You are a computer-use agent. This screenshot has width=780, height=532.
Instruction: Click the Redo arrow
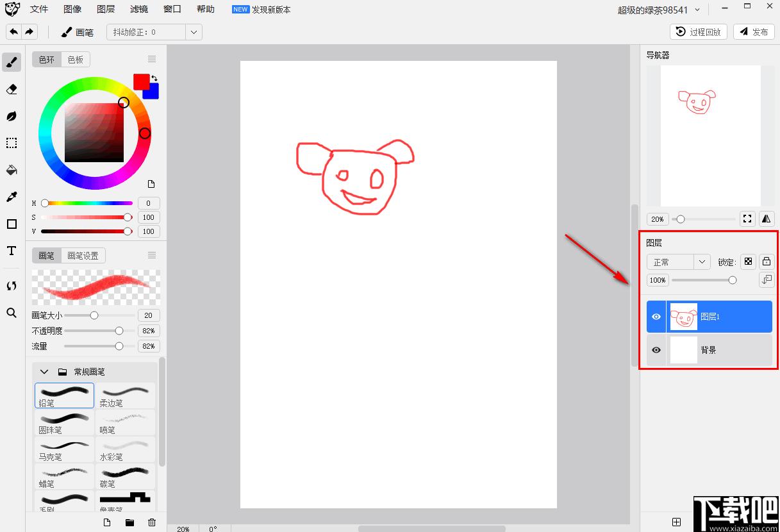pos(29,31)
